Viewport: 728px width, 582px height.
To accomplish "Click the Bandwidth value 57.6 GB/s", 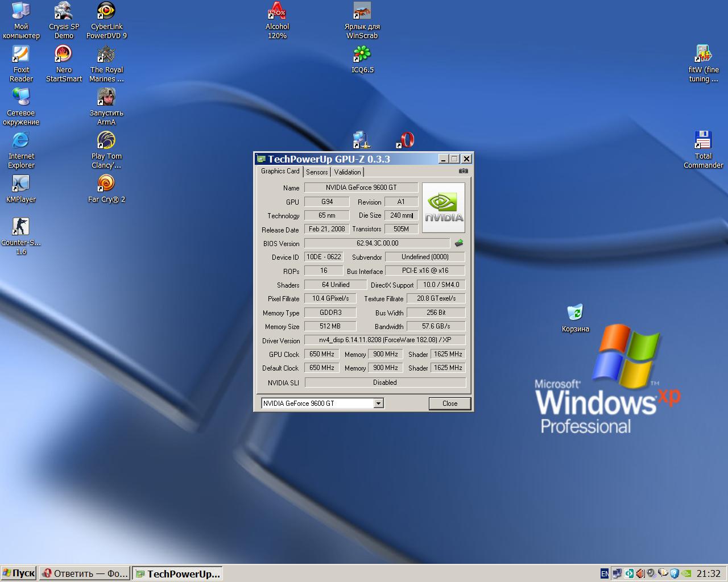I will (436, 326).
